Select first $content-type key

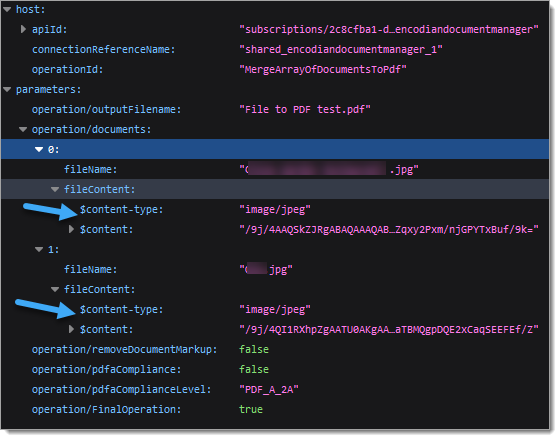121,210
